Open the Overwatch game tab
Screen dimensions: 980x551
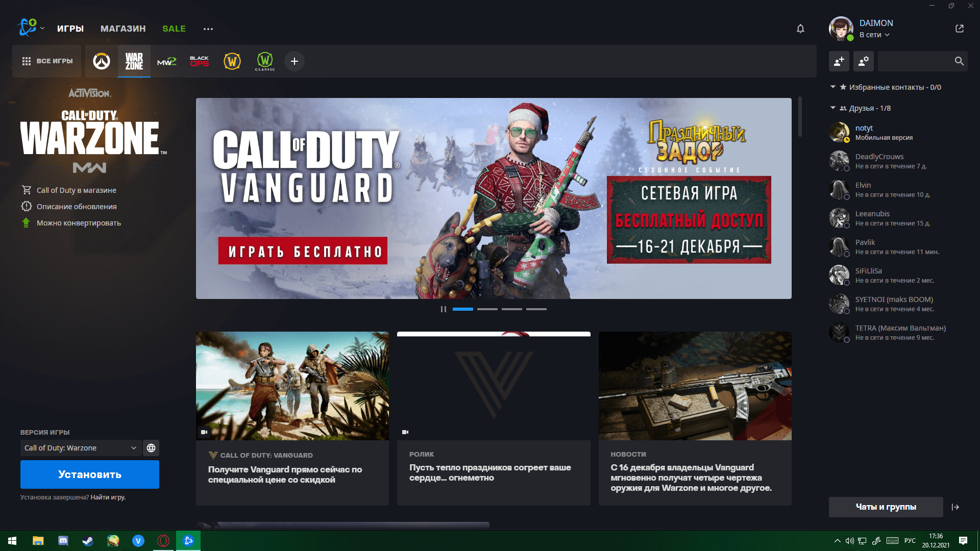pos(102,61)
